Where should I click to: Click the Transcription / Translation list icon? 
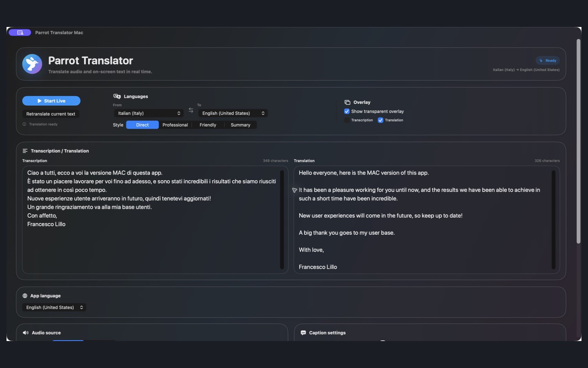(x=25, y=151)
